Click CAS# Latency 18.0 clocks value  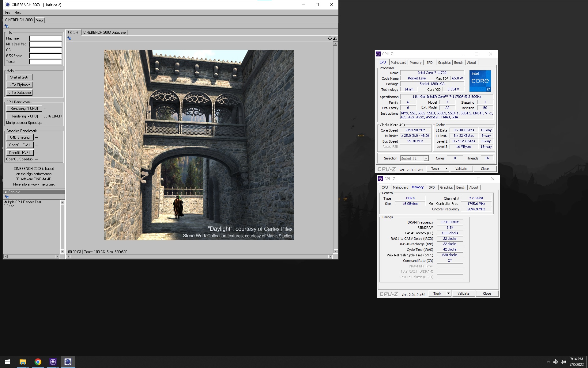[450, 233]
